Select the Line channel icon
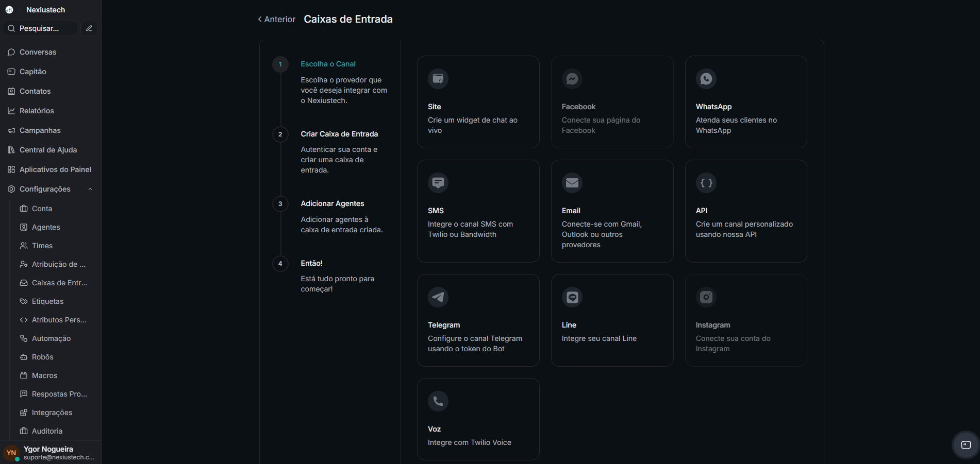Image resolution: width=980 pixels, height=464 pixels. tap(572, 297)
